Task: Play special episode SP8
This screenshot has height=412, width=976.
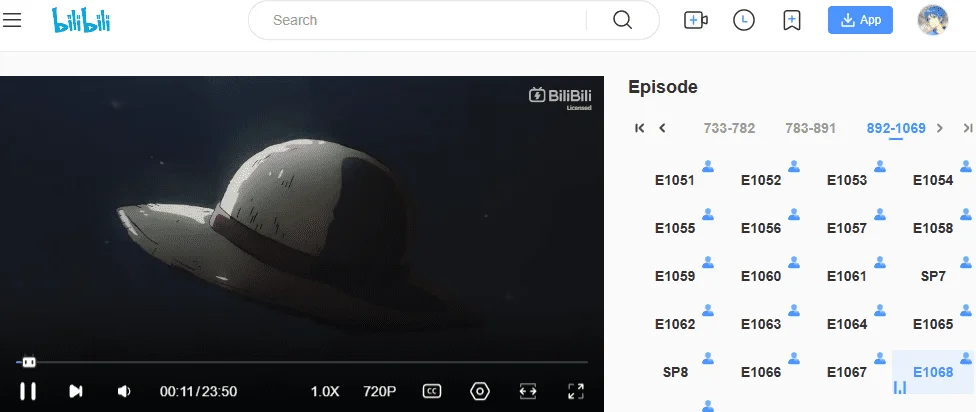Action: [675, 372]
